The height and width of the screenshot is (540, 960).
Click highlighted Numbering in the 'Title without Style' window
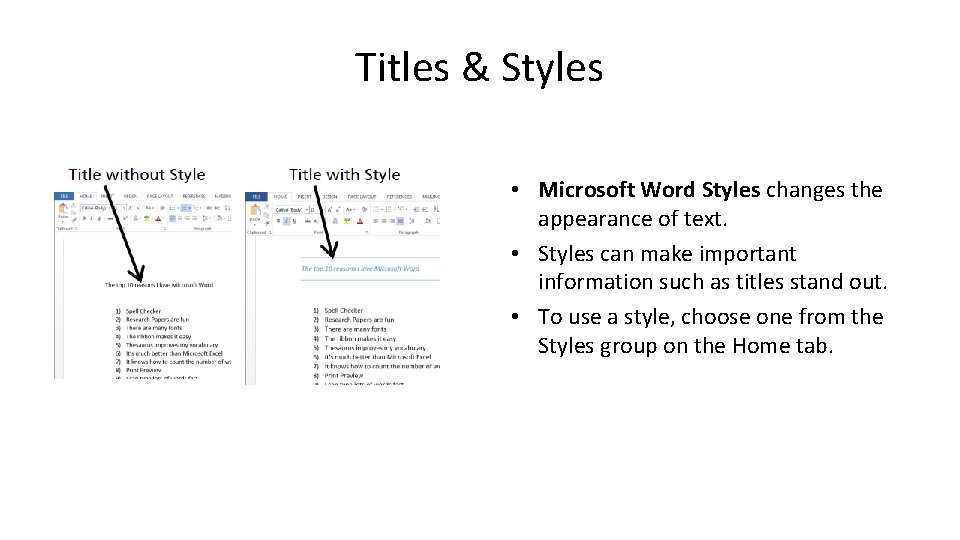[x=186, y=208]
